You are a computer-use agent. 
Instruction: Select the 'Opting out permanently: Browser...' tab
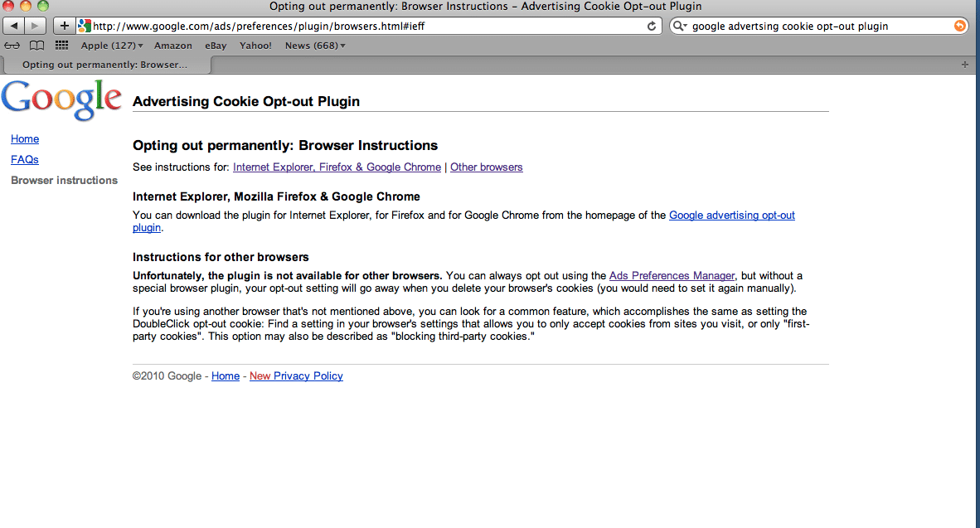pyautogui.click(x=105, y=65)
